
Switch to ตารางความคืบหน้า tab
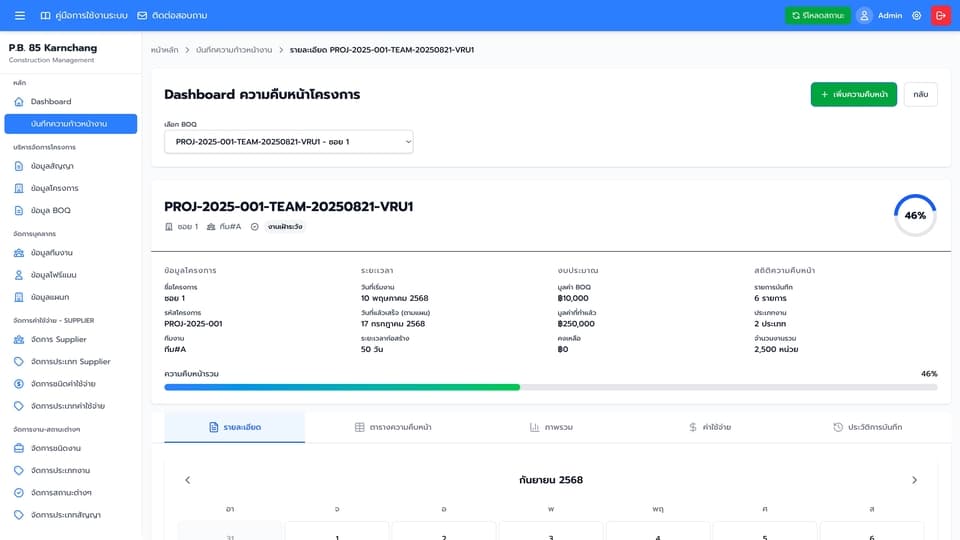[x=393, y=427]
